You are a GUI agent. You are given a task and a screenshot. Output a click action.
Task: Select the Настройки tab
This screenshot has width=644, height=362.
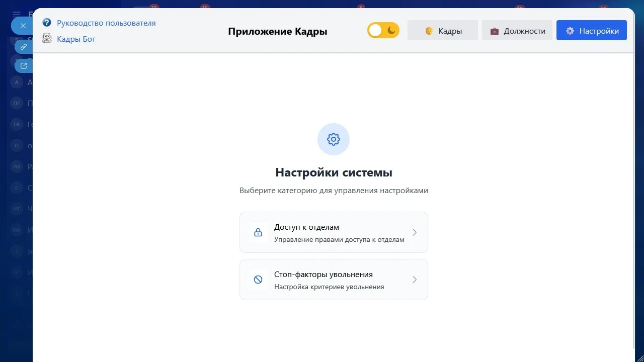(x=592, y=31)
